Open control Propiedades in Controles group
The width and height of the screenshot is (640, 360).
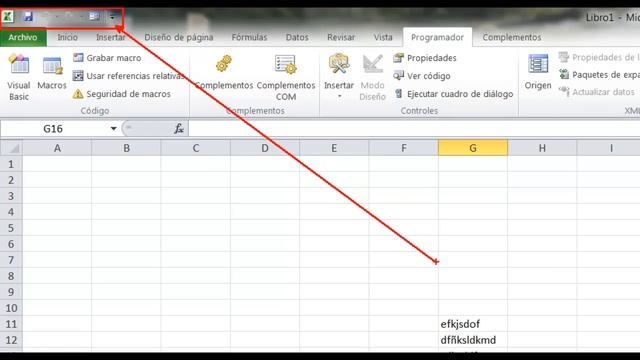click(424, 58)
